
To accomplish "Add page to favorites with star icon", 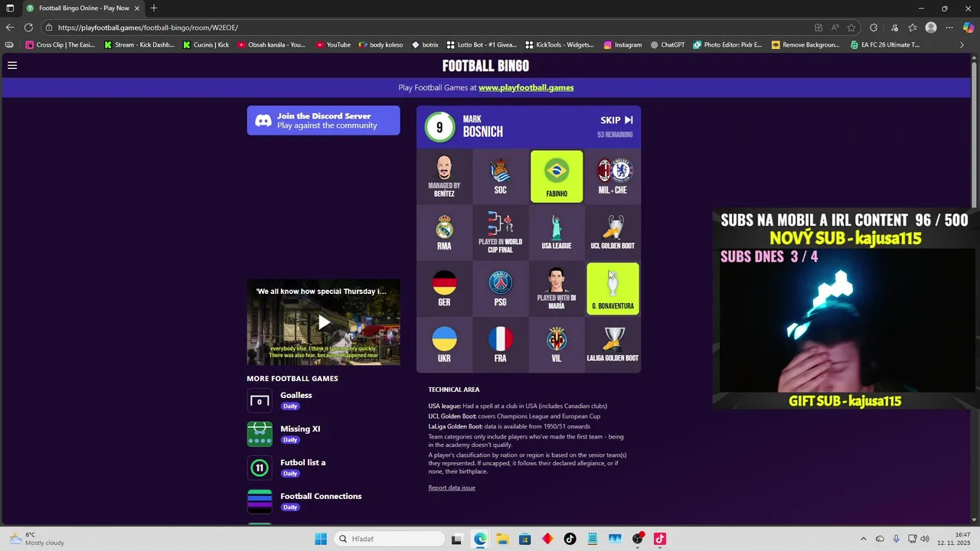I will pyautogui.click(x=851, y=28).
